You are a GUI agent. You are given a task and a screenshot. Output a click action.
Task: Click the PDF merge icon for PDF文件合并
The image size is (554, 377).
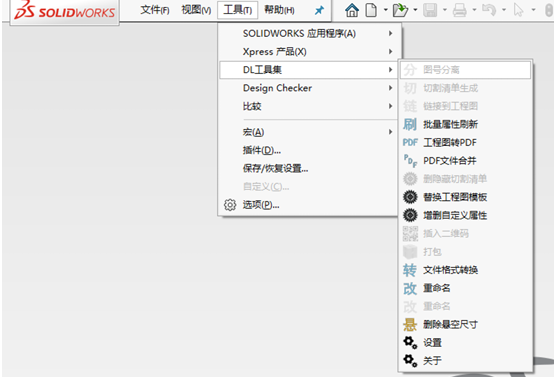[x=410, y=161]
